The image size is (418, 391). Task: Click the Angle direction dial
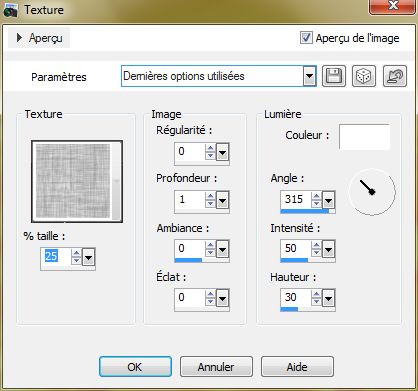coord(372,192)
